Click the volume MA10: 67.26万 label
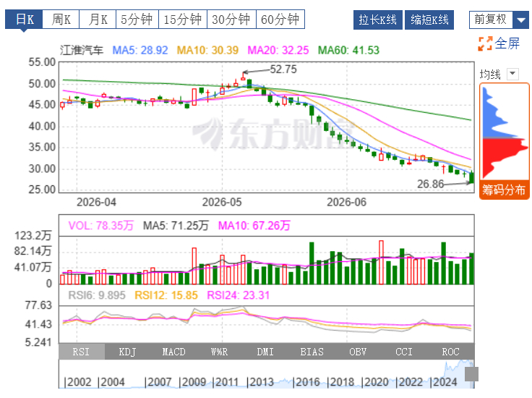This screenshot has height=398, width=532. pos(254,226)
